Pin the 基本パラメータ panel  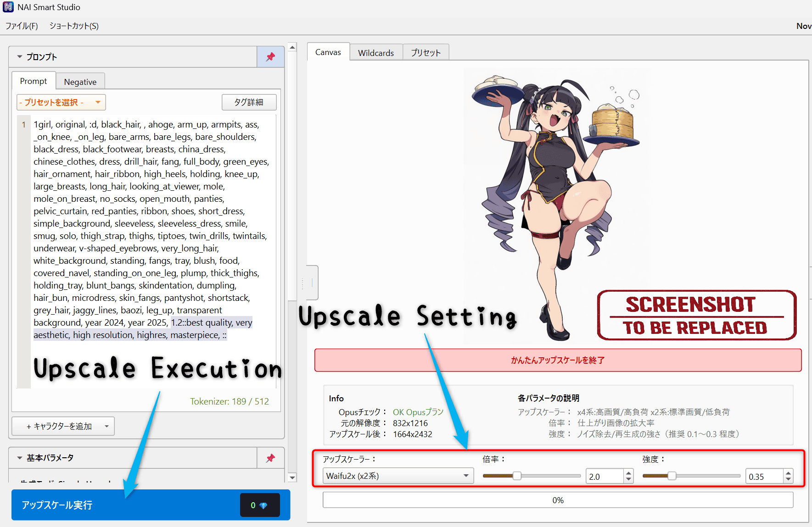click(270, 458)
